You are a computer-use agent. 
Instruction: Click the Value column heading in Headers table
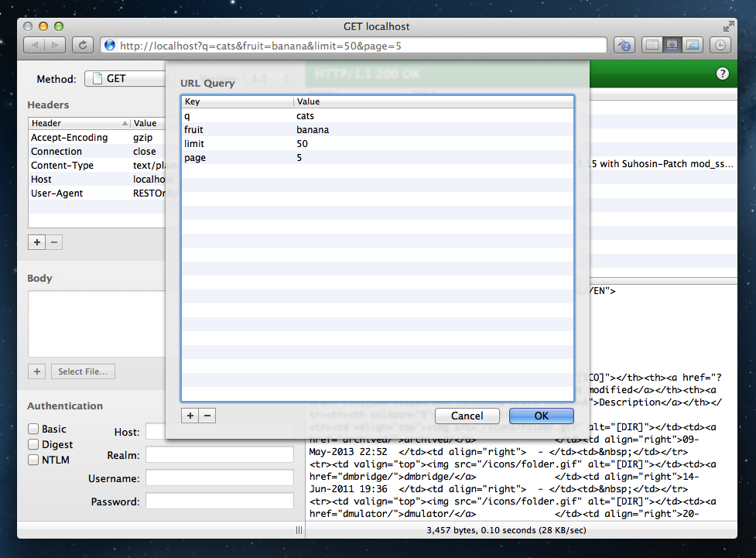point(148,123)
